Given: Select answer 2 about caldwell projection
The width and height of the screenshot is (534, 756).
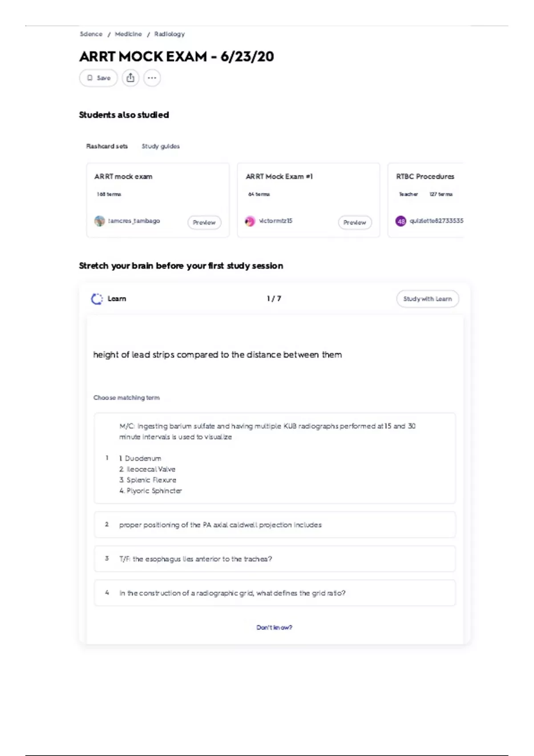Looking at the screenshot, I should click(x=275, y=525).
